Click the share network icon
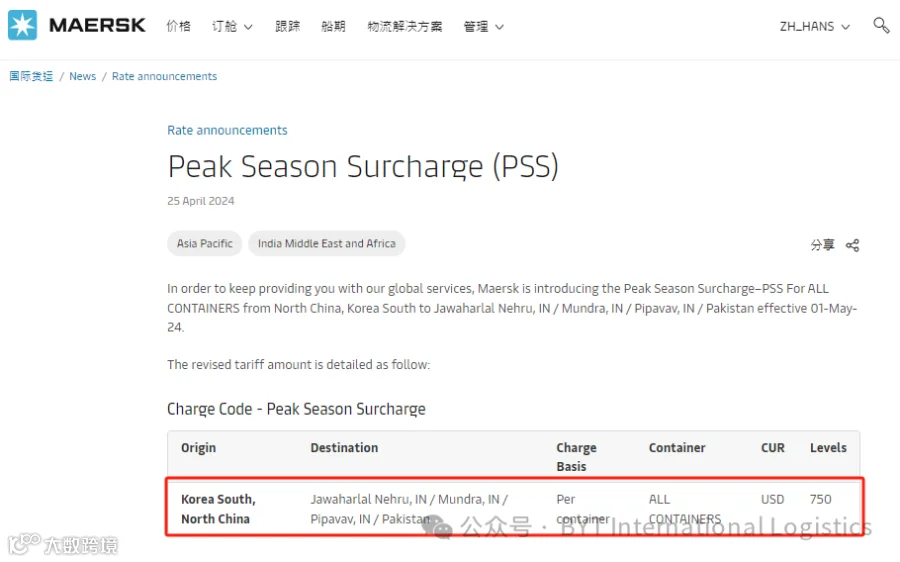This screenshot has width=900, height=562. point(852,245)
